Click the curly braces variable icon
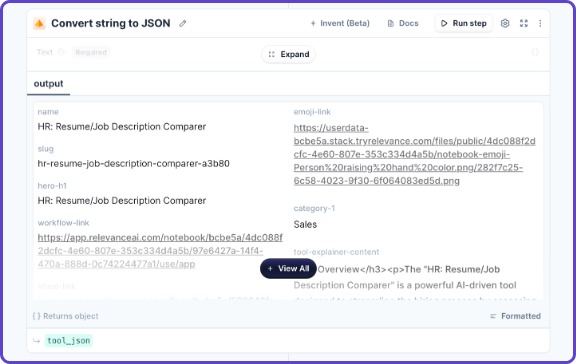Image resolution: width=576 pixels, height=364 pixels. point(535,53)
